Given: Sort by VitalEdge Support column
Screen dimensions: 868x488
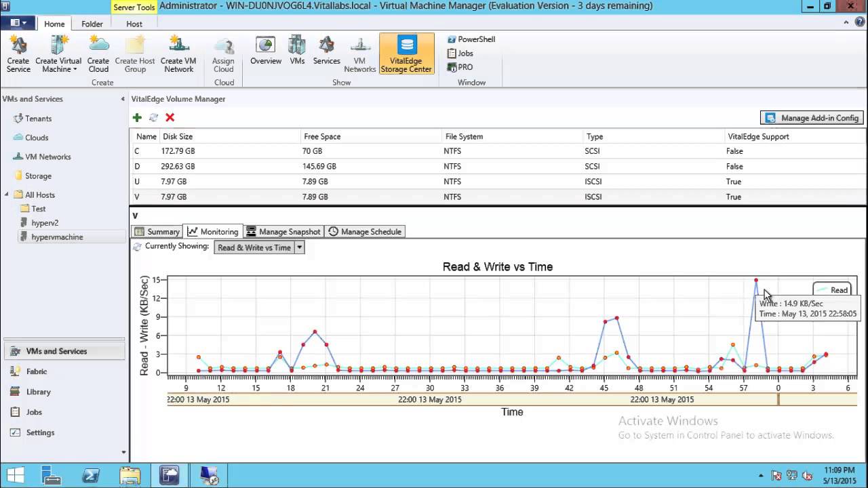Looking at the screenshot, I should (795, 136).
